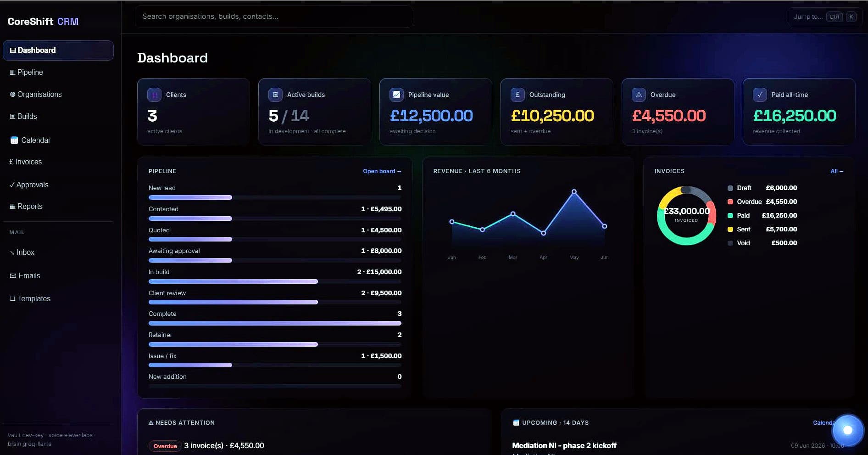The height and width of the screenshot is (455, 868).
Task: Open Invoices in sidebar navigation
Action: point(58,162)
